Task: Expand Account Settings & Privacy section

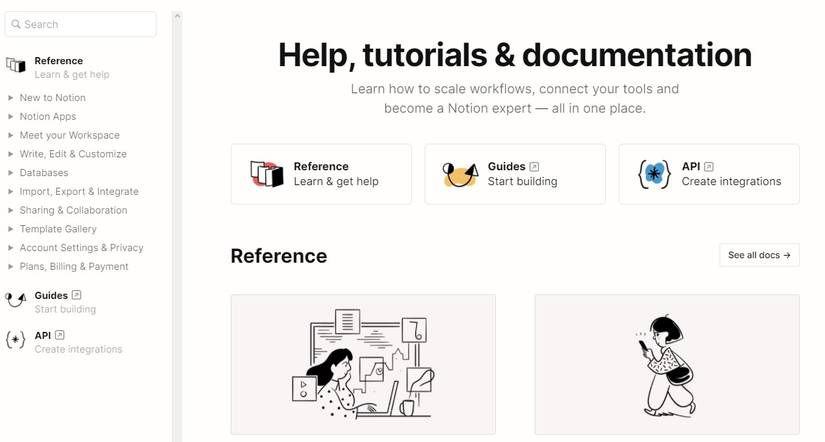Action: tap(11, 248)
